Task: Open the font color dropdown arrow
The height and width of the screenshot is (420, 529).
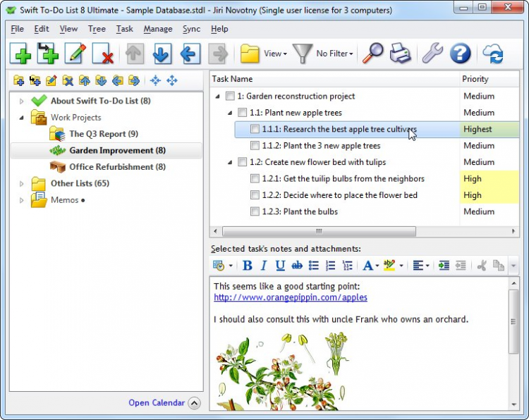Action: click(377, 266)
